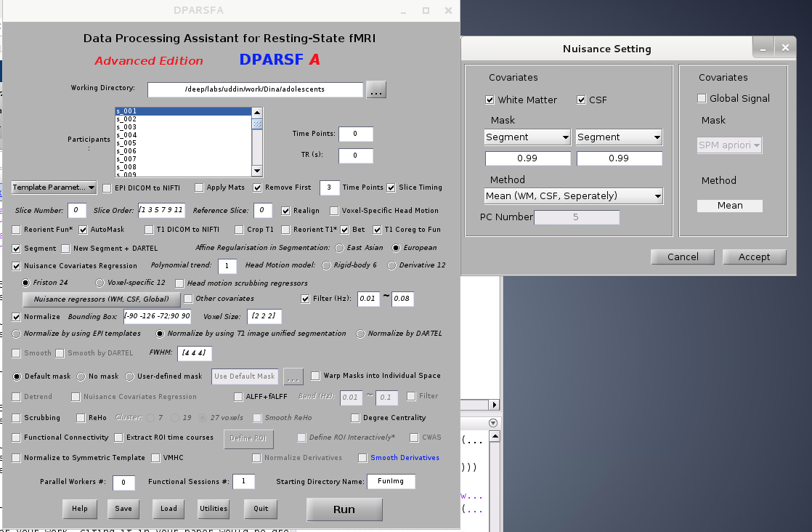Click Parallel Workers number field
The height and width of the screenshot is (532, 812).
pos(123,483)
